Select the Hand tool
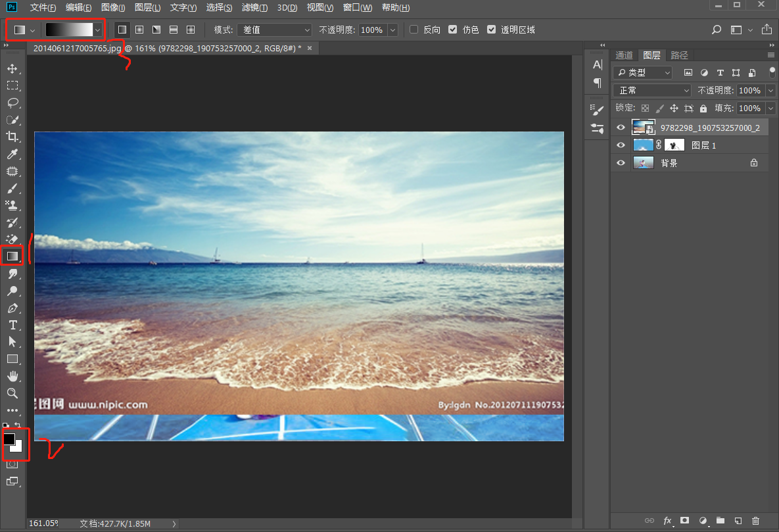This screenshot has width=779, height=532. 12,376
